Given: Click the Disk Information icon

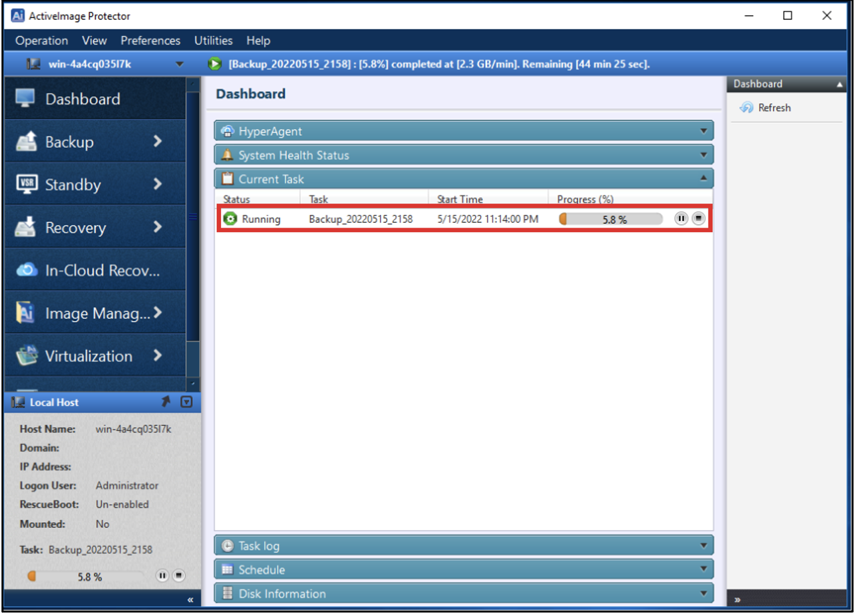Looking at the screenshot, I should [x=228, y=593].
